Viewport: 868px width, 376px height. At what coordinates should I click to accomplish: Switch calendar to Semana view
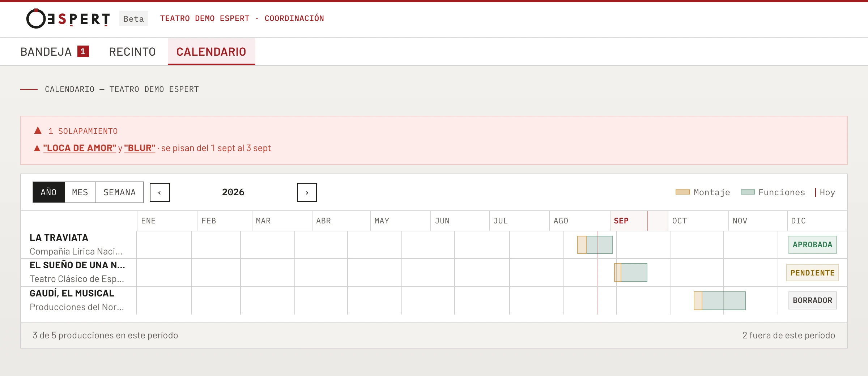120,192
